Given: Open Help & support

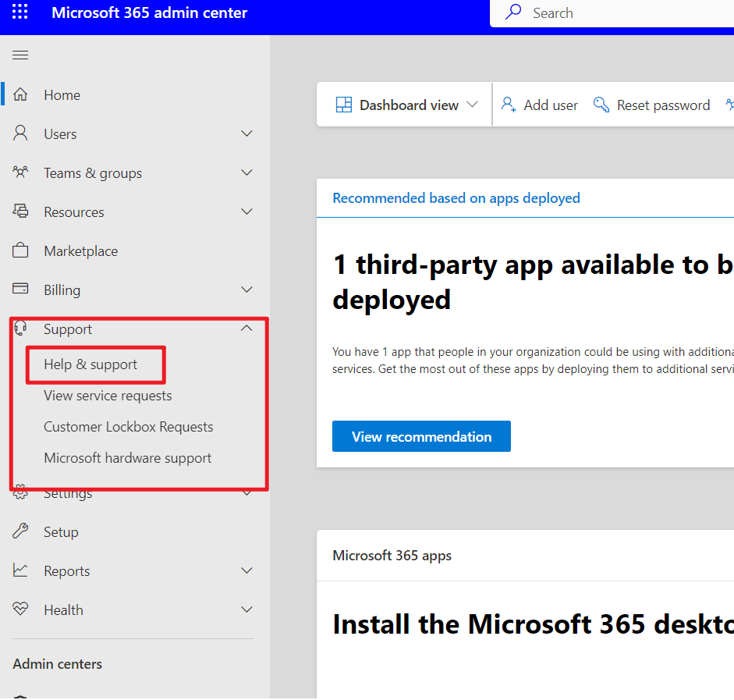Looking at the screenshot, I should pyautogui.click(x=90, y=364).
